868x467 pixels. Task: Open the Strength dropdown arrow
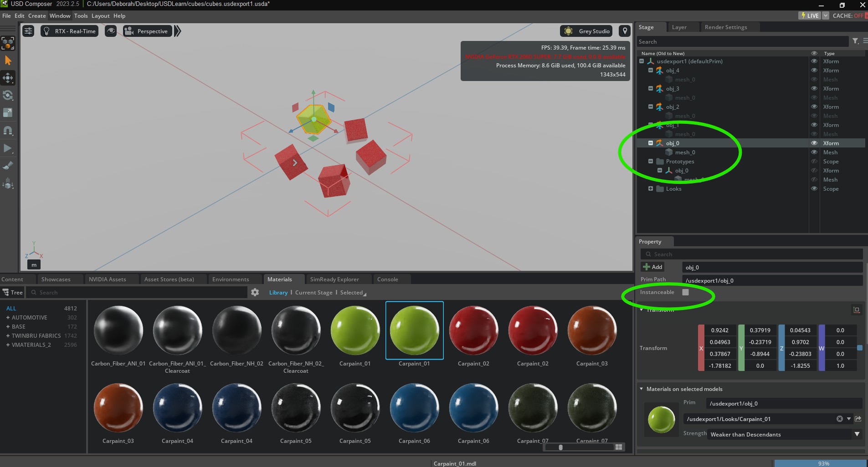coord(857,434)
